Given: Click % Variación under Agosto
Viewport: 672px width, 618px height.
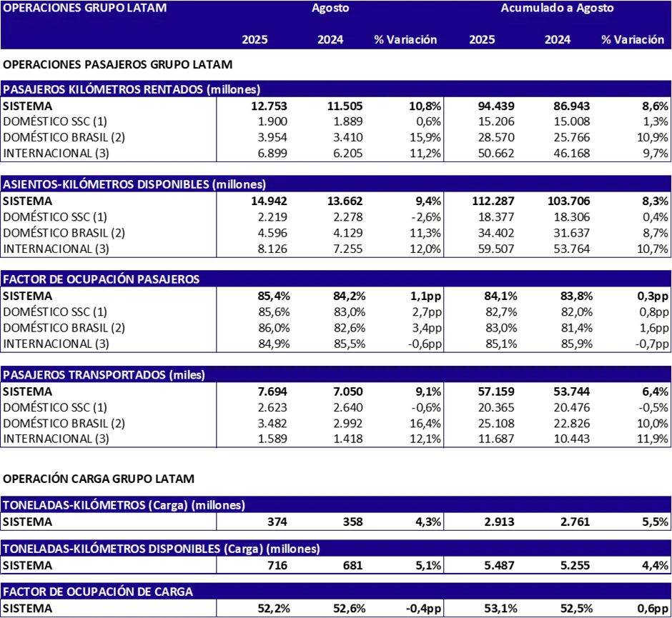Looking at the screenshot, I should coord(405,40).
